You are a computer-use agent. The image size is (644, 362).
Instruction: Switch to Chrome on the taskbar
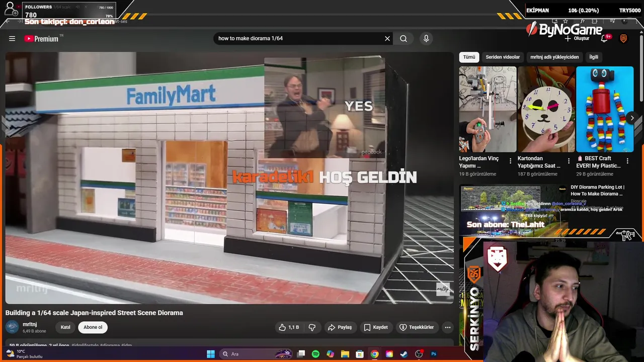[374, 354]
